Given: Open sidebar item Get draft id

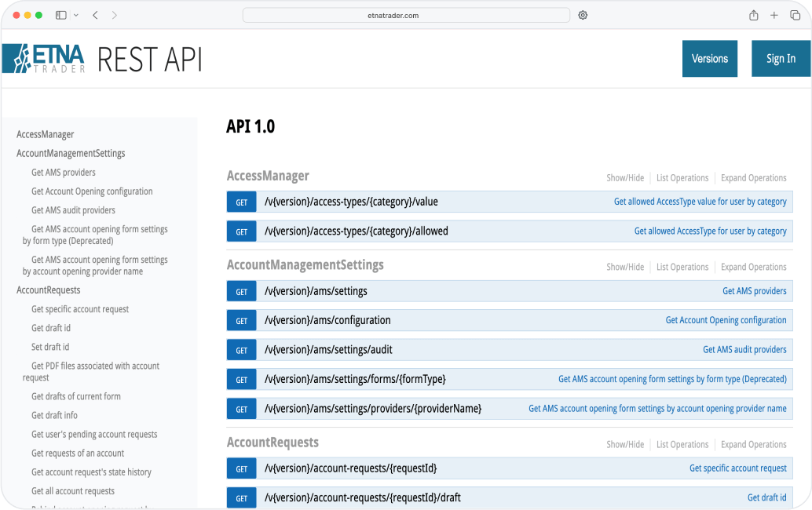Looking at the screenshot, I should [x=51, y=328].
